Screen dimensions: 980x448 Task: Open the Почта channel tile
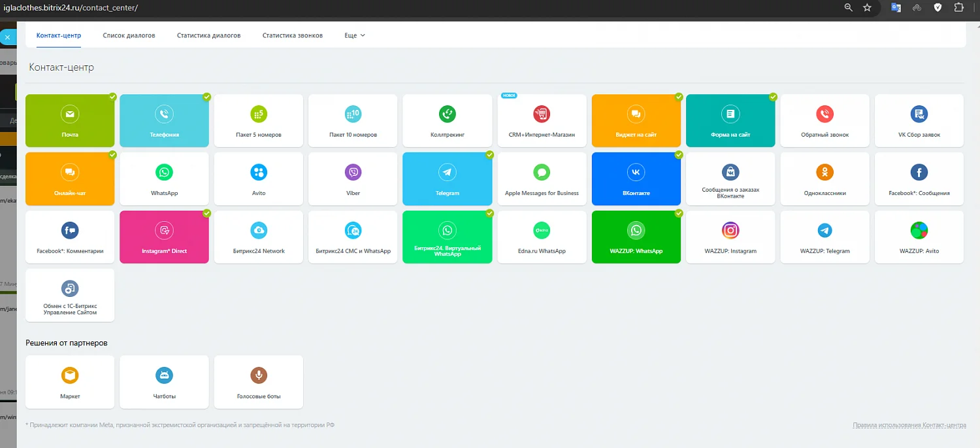pyautogui.click(x=70, y=121)
